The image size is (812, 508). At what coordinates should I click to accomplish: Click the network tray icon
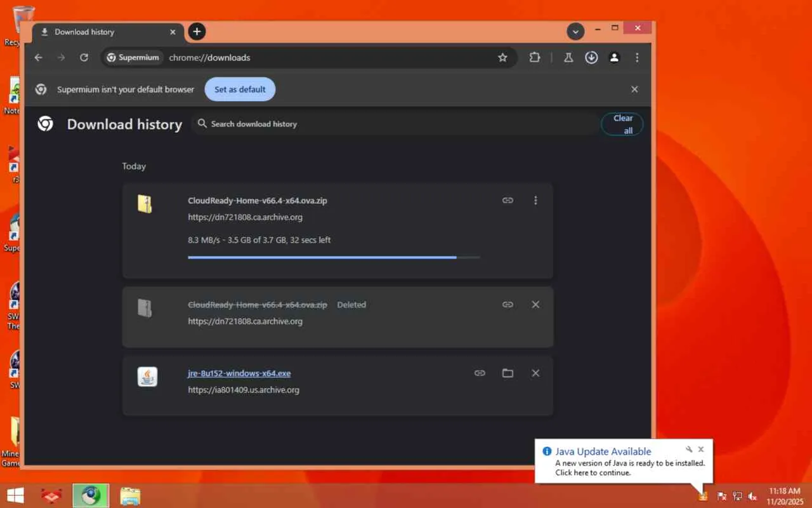click(x=737, y=496)
